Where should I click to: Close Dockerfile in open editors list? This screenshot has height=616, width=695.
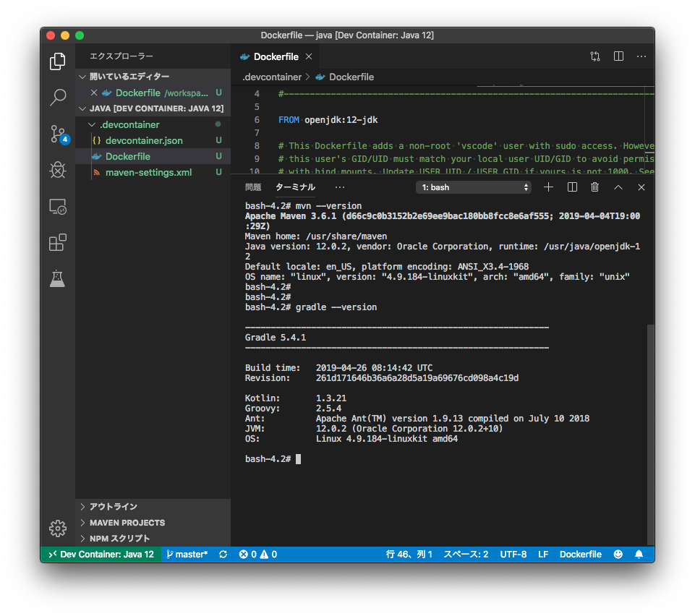coord(94,93)
